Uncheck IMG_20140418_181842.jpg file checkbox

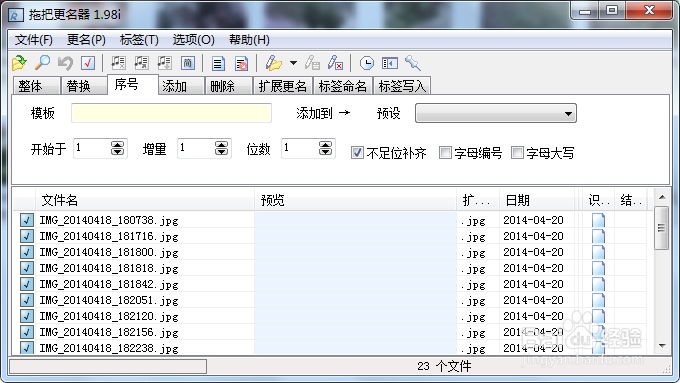(26, 284)
